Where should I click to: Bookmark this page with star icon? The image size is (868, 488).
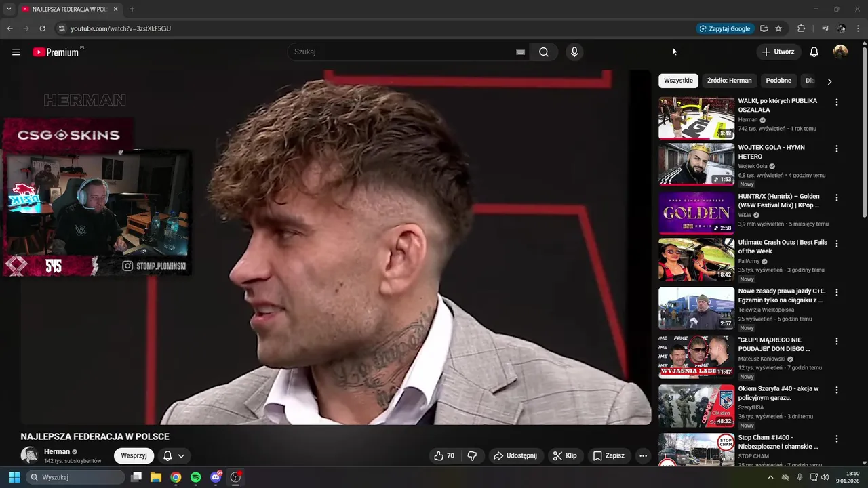coord(778,28)
